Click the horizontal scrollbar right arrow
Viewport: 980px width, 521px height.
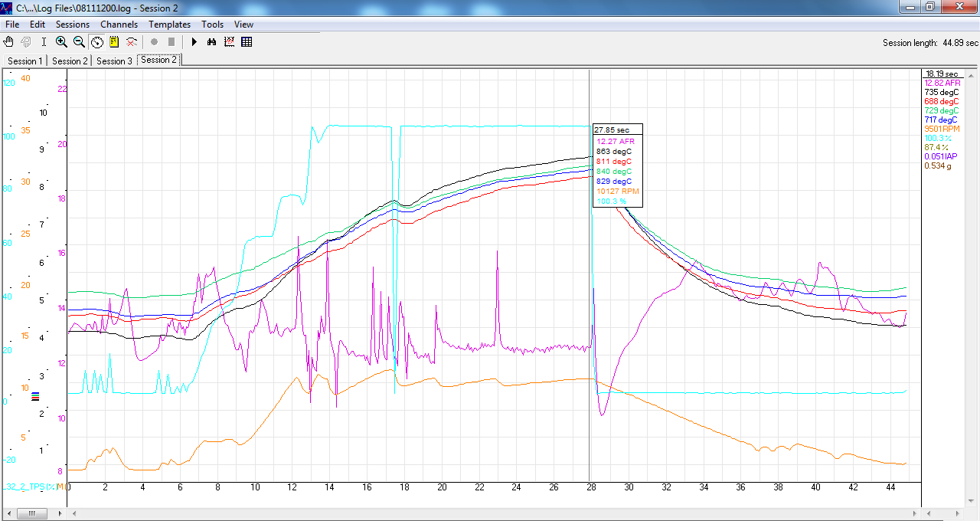(x=916, y=513)
